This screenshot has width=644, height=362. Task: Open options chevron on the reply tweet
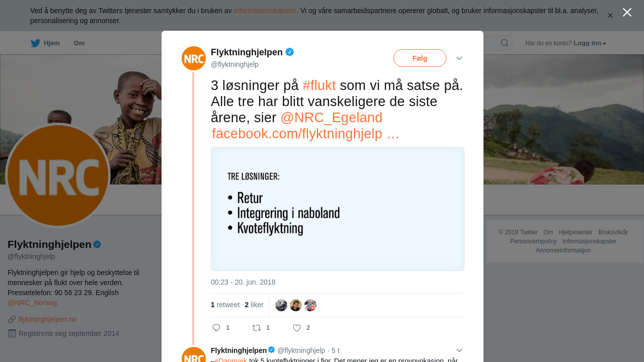coord(459,350)
